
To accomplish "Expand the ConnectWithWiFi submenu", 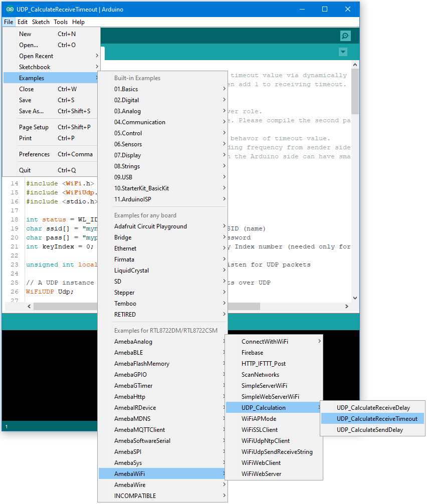I will coord(274,342).
